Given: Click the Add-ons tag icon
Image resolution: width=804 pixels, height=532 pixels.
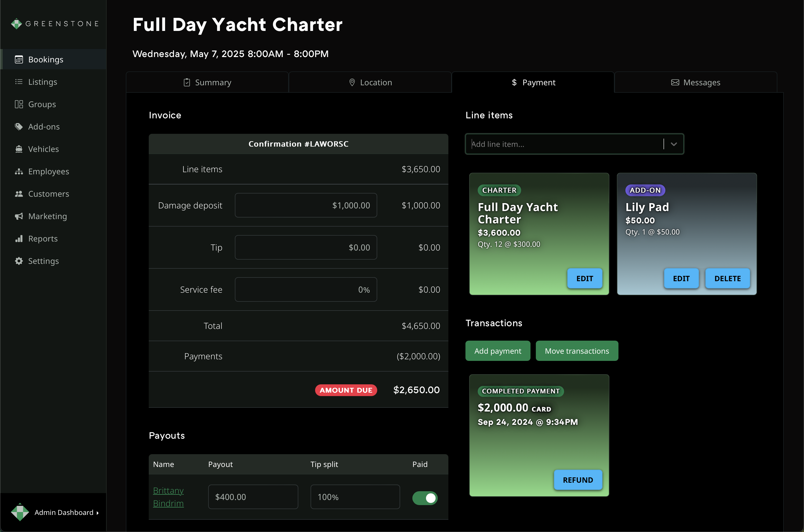Looking at the screenshot, I should 19,127.
